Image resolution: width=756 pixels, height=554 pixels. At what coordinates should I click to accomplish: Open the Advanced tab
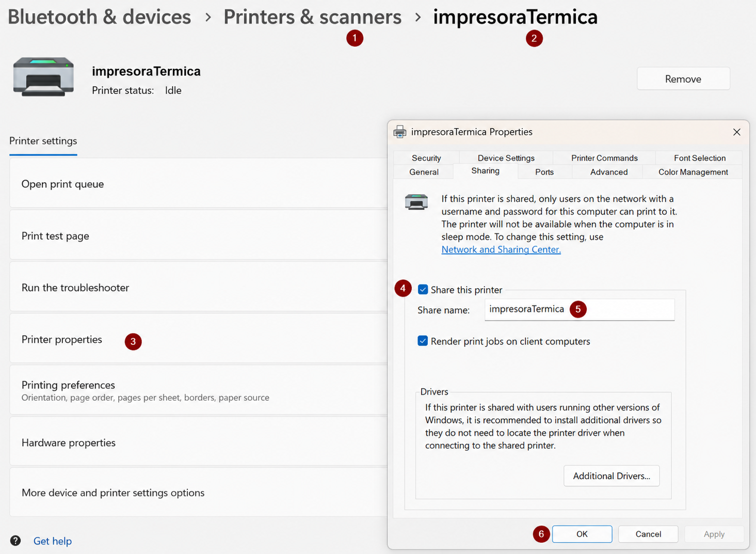click(609, 172)
